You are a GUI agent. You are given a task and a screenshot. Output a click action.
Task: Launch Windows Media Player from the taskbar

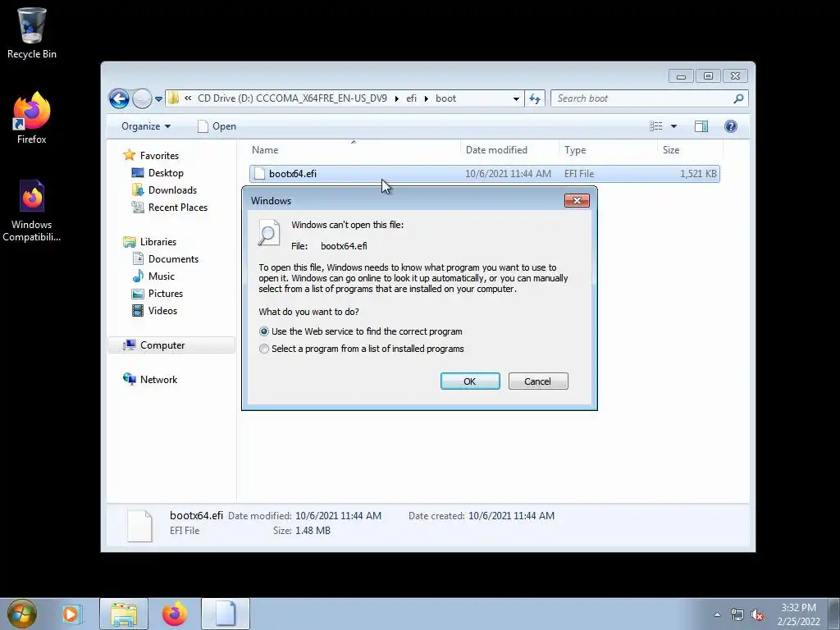click(x=71, y=614)
